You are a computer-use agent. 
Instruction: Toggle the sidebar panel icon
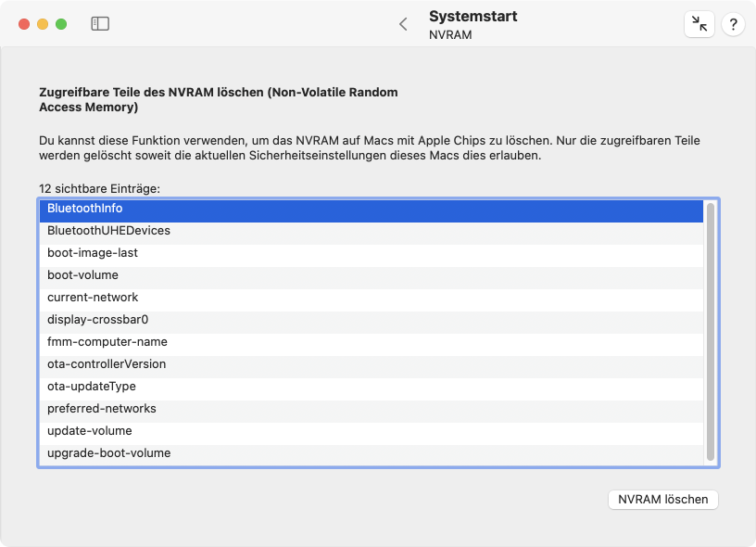coord(100,23)
